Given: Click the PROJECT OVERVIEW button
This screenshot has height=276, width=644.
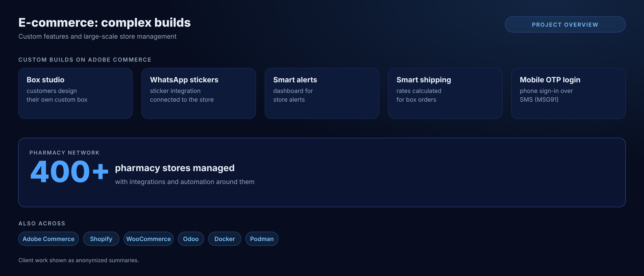Looking at the screenshot, I should (565, 24).
